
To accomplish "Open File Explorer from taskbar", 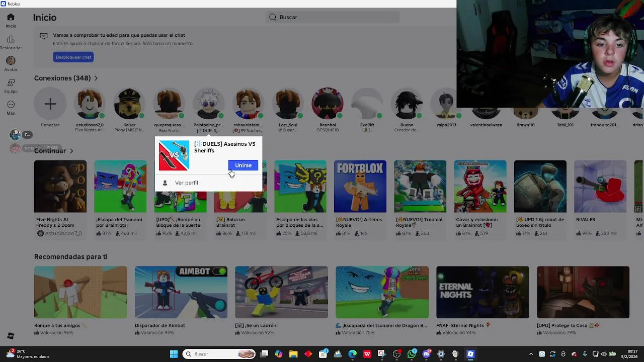I will click(293, 354).
